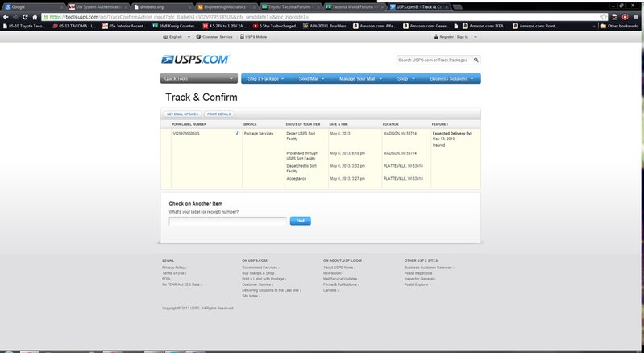
Task: Click the browser address bar URL
Action: coord(320,17)
